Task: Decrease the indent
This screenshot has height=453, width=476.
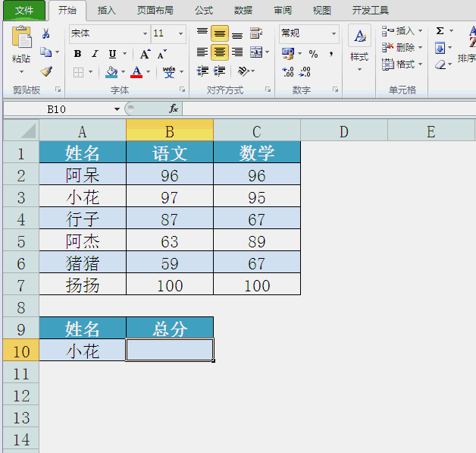Action: coord(202,71)
